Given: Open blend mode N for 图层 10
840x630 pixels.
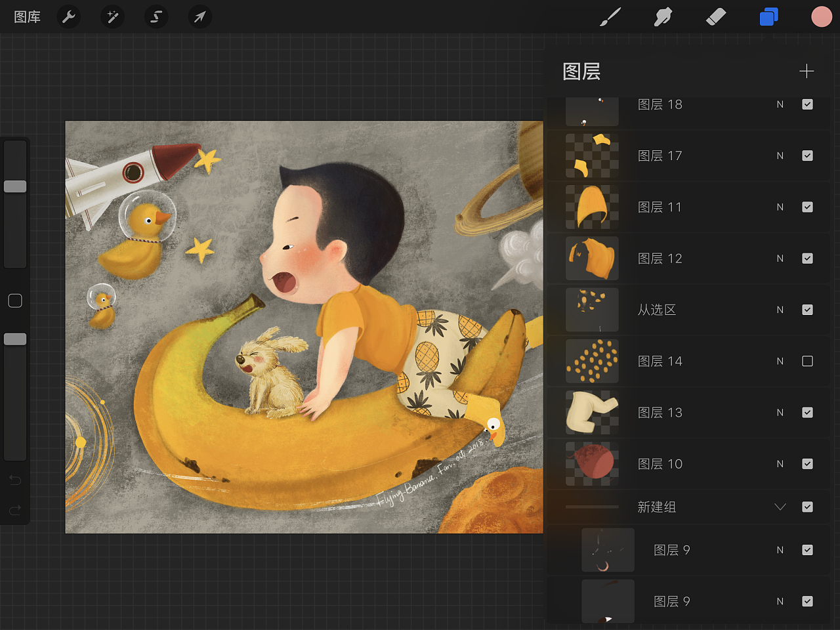Looking at the screenshot, I should (780, 464).
